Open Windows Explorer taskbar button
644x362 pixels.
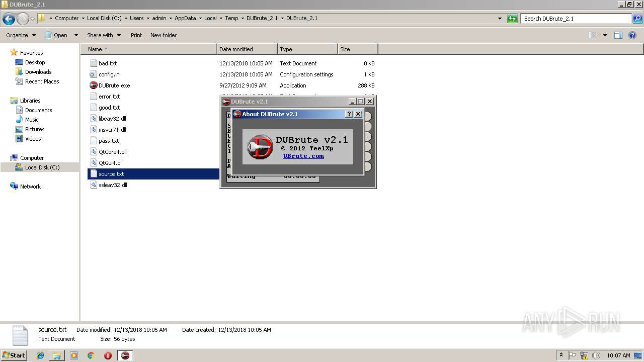pos(57,355)
